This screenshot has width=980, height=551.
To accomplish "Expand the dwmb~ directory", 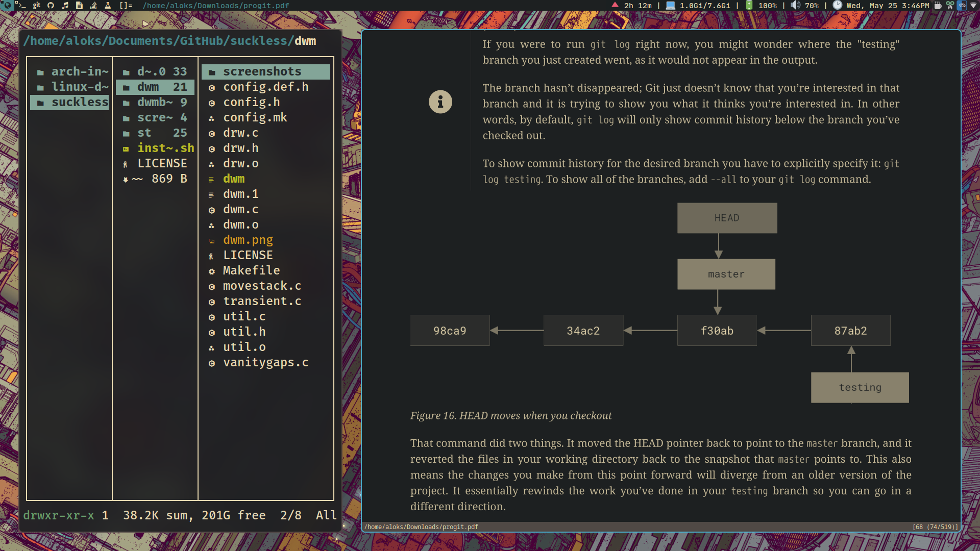I will (x=155, y=102).
